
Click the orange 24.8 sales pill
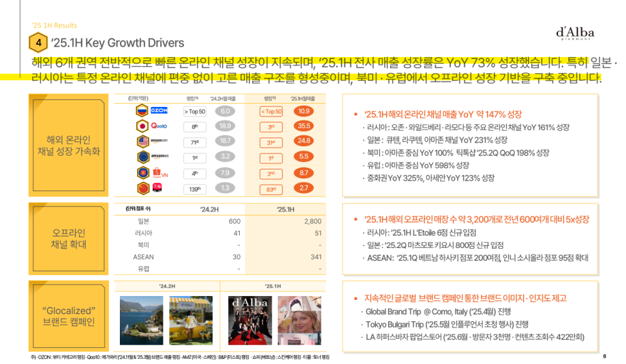(304, 141)
